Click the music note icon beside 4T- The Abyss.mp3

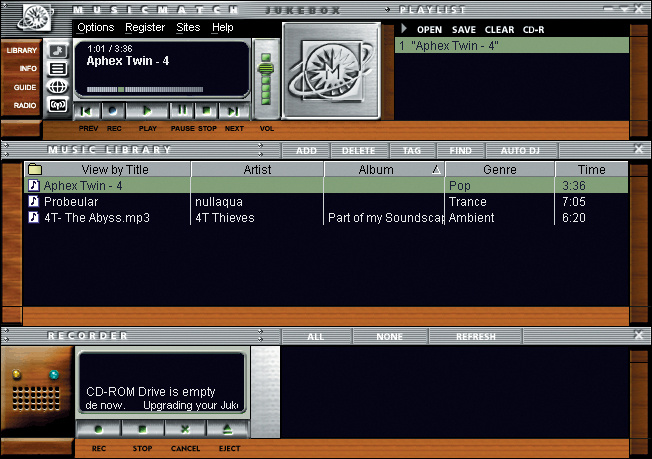[x=34, y=217]
